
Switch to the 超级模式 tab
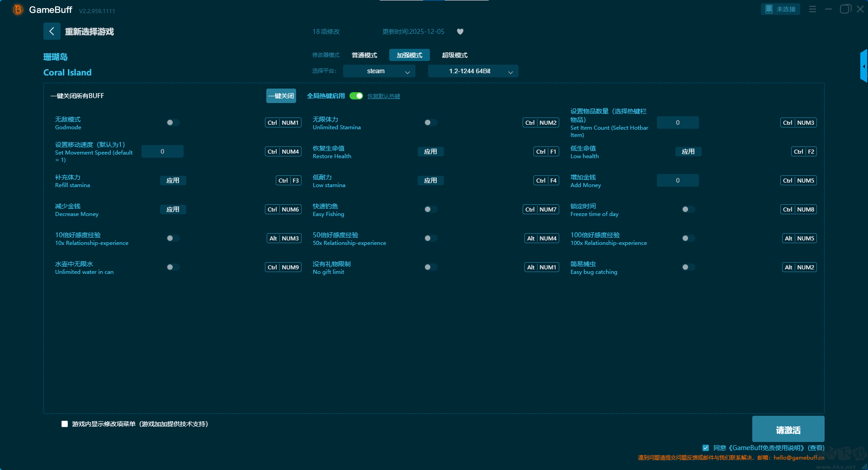[454, 55]
